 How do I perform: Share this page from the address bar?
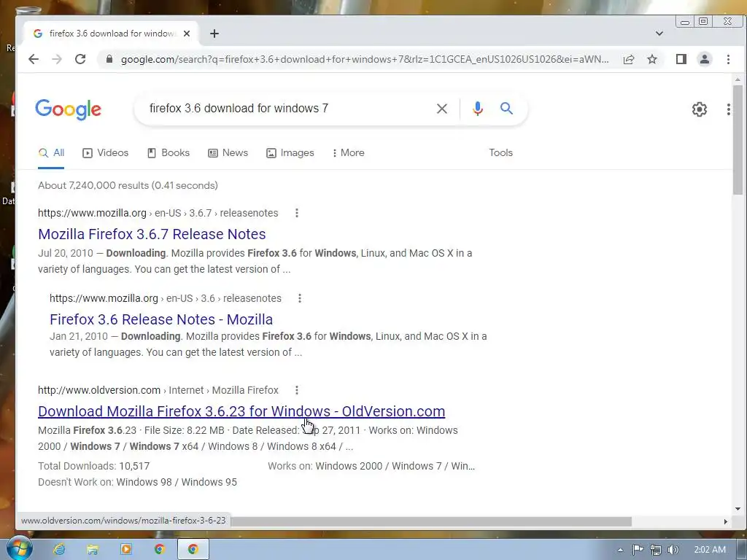(629, 59)
